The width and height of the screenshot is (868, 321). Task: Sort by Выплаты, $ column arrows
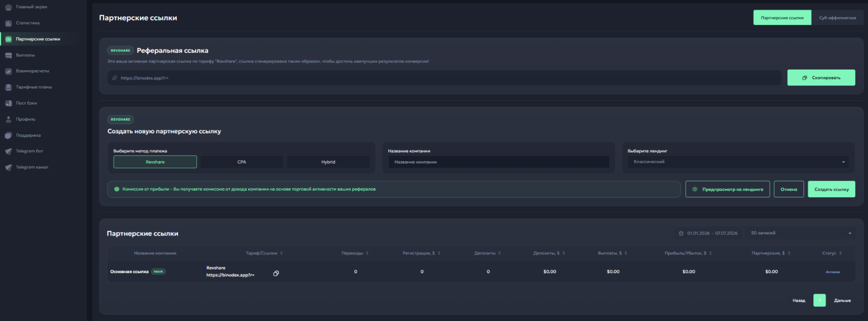pos(626,253)
